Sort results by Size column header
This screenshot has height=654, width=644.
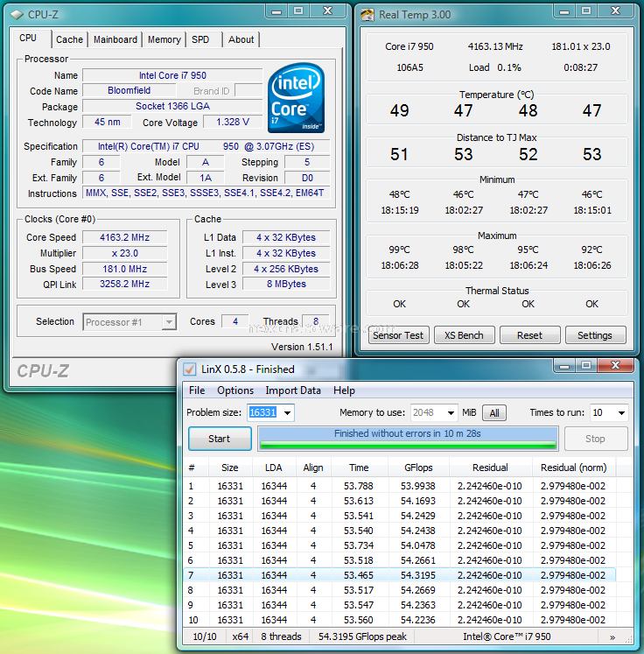point(230,468)
